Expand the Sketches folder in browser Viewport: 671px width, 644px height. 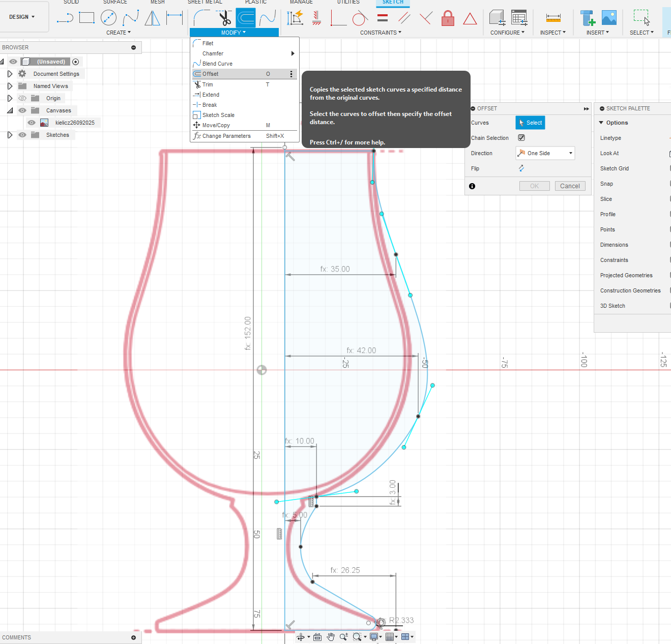point(10,135)
